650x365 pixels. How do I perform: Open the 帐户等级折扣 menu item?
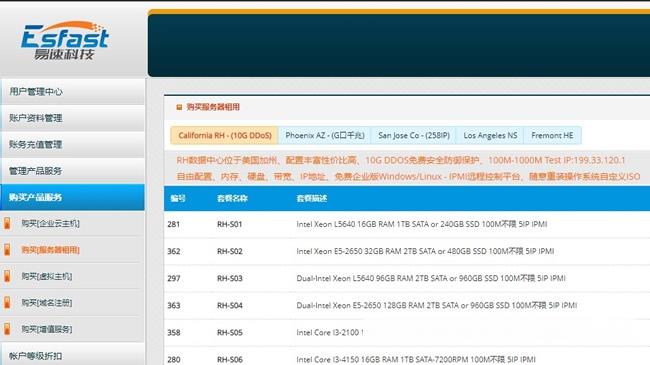click(73, 355)
